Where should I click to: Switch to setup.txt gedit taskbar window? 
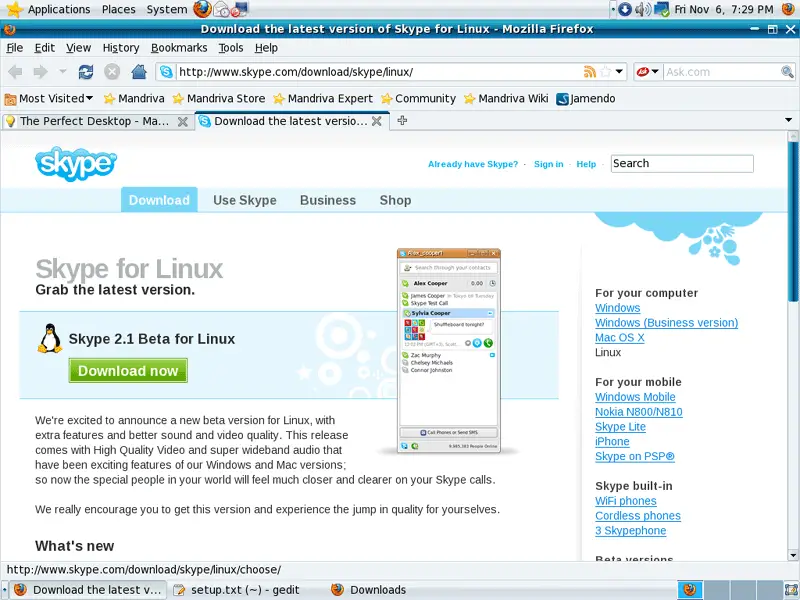point(237,590)
